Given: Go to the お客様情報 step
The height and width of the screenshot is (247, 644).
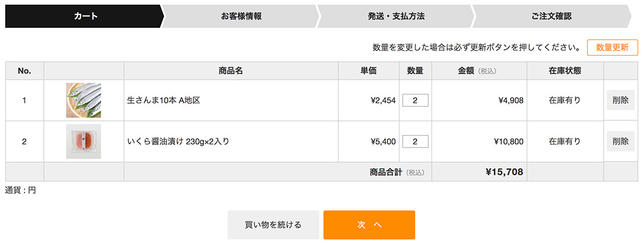Looking at the screenshot, I should pyautogui.click(x=241, y=16).
